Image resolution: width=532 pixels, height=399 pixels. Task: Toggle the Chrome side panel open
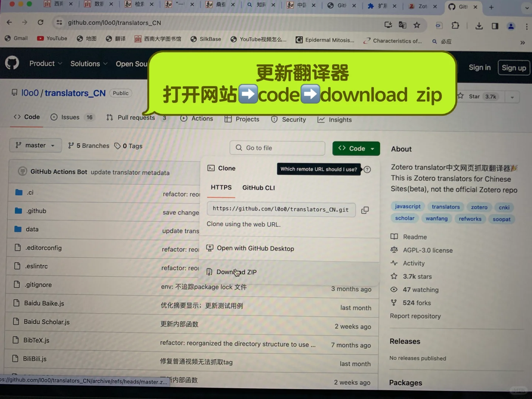click(495, 25)
